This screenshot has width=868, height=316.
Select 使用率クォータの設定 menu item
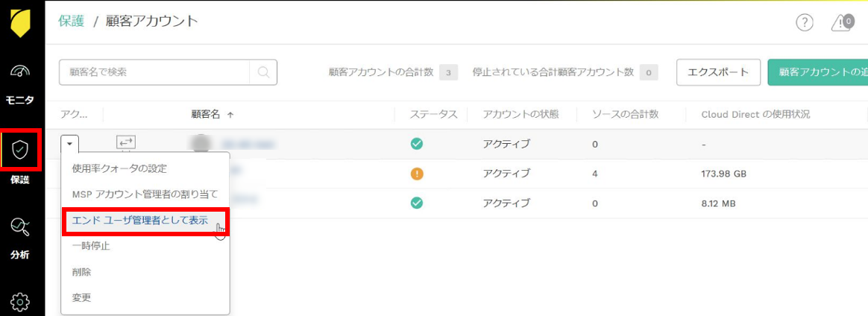119,168
